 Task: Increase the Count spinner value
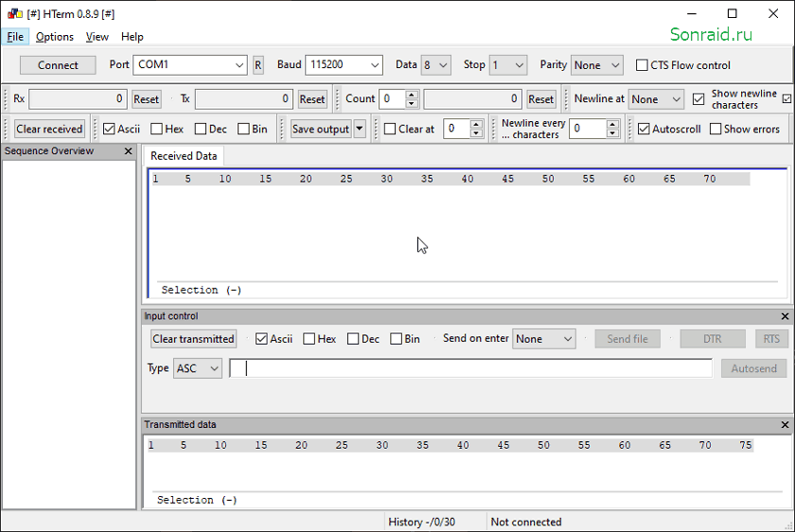click(x=413, y=95)
